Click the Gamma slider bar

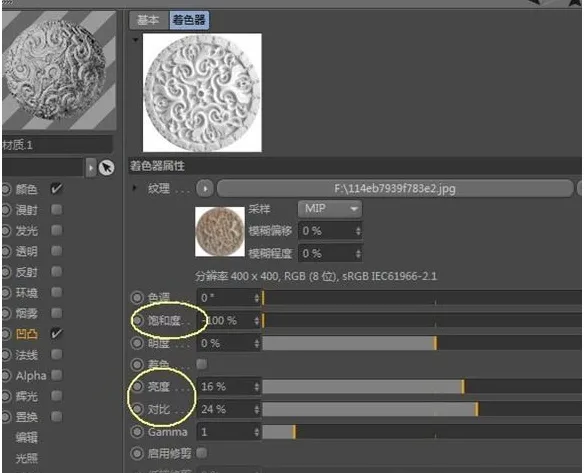click(422, 432)
